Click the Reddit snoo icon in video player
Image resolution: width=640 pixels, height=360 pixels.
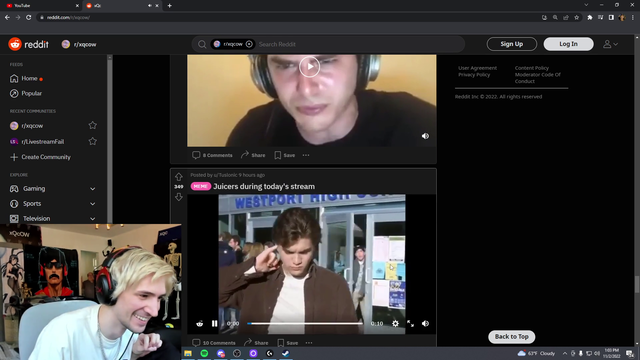(200, 323)
